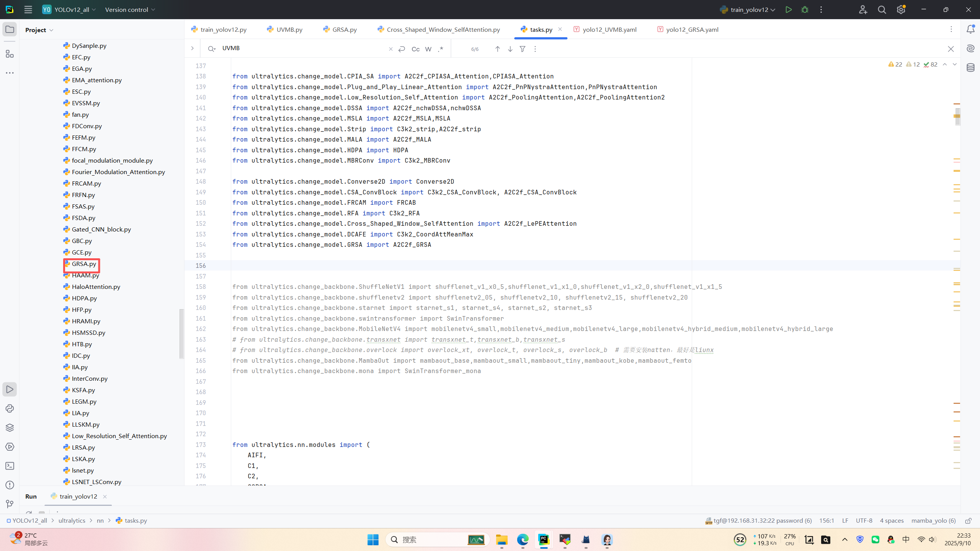The height and width of the screenshot is (551, 980).
Task: Start debugging with the bug icon
Action: tap(805, 10)
